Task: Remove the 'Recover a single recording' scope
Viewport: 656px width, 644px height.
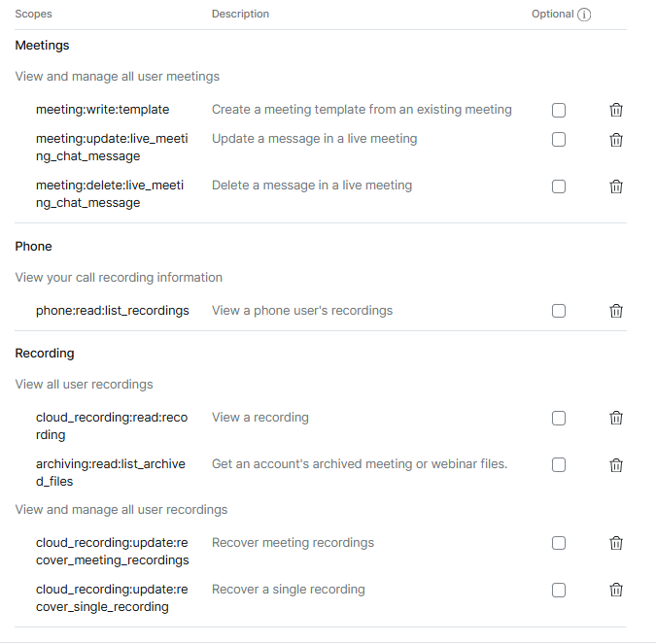Action: pyautogui.click(x=615, y=590)
